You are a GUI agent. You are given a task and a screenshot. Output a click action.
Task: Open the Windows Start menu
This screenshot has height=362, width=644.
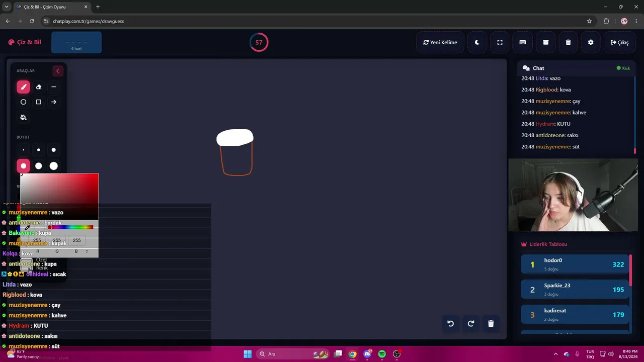pos(248,354)
